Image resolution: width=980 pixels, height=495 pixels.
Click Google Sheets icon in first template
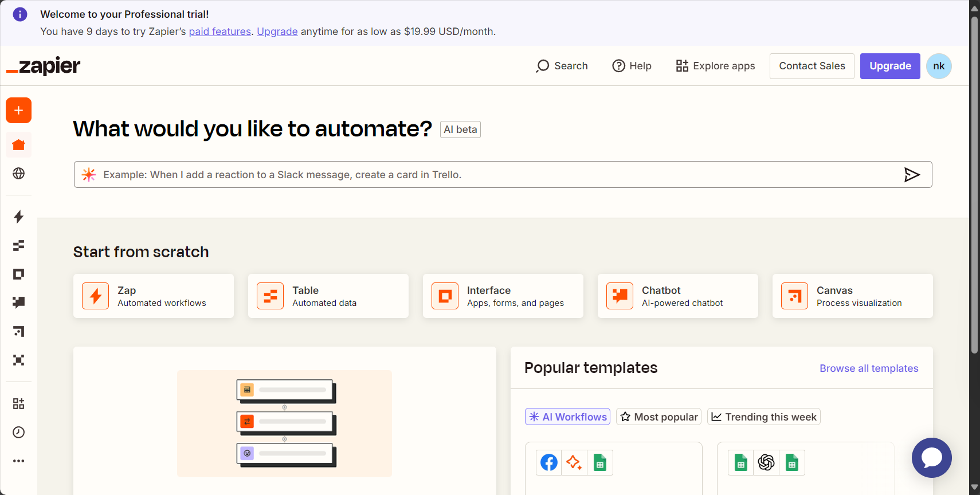pyautogui.click(x=600, y=462)
